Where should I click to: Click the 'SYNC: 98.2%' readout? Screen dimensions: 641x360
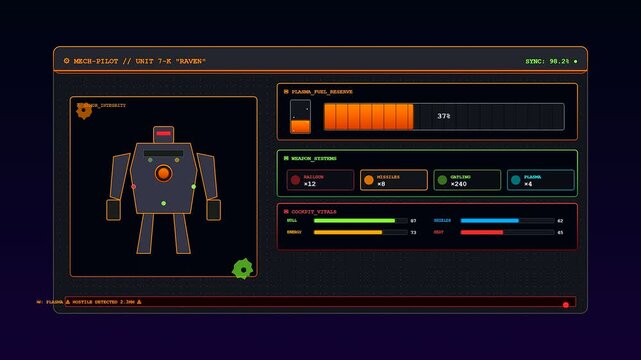[547, 61]
